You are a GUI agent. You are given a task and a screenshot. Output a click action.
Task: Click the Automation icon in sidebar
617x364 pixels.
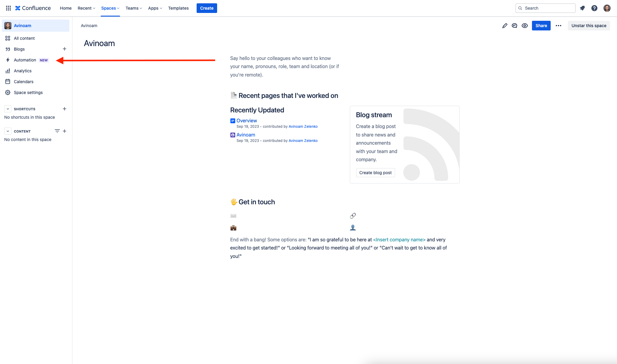pyautogui.click(x=8, y=60)
